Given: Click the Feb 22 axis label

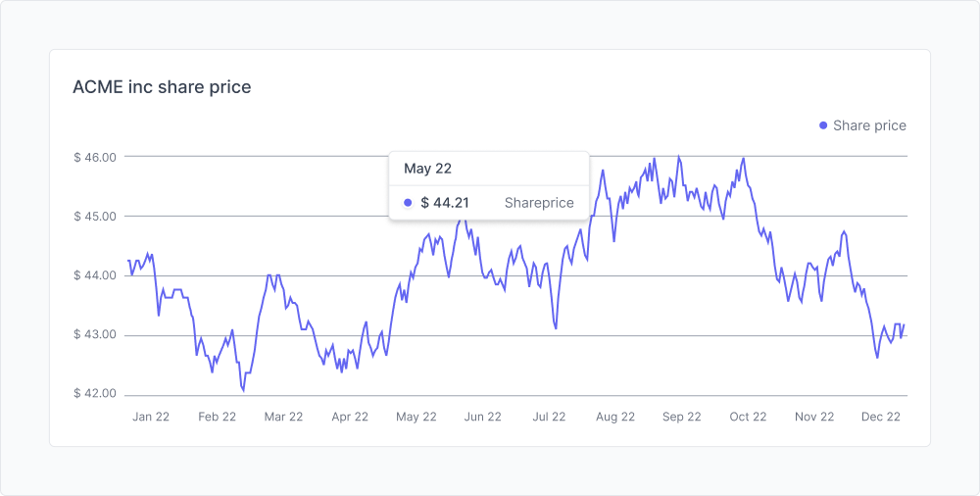Looking at the screenshot, I should 217,417.
